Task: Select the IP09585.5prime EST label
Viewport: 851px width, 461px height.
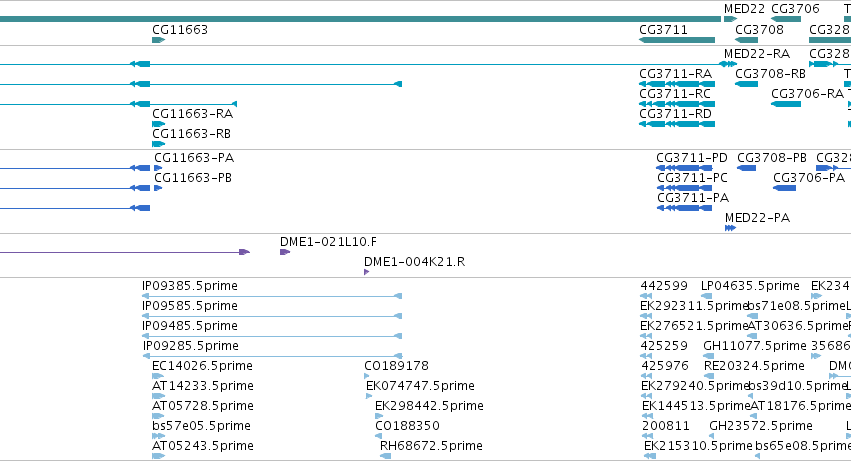Action: coord(189,306)
